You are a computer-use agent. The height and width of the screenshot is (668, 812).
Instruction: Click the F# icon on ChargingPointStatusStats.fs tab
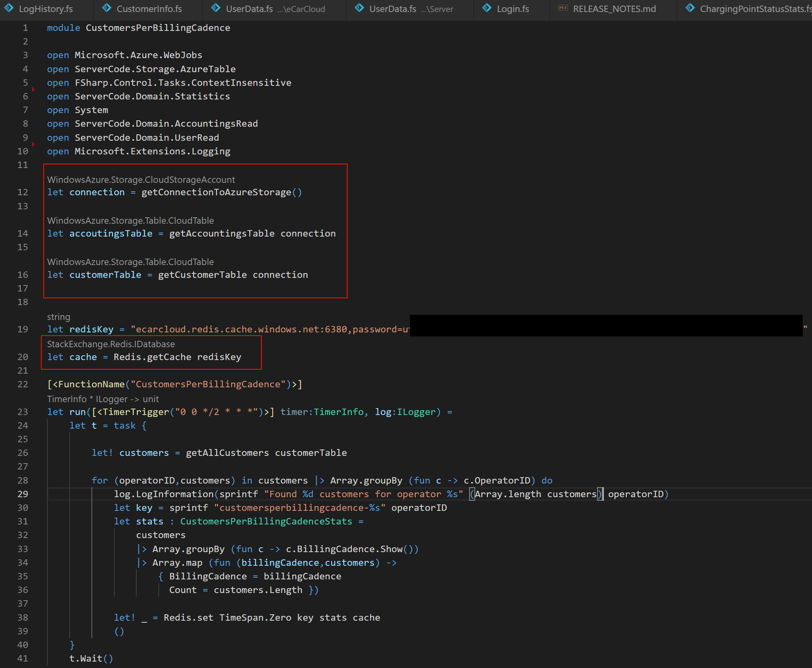pos(691,7)
